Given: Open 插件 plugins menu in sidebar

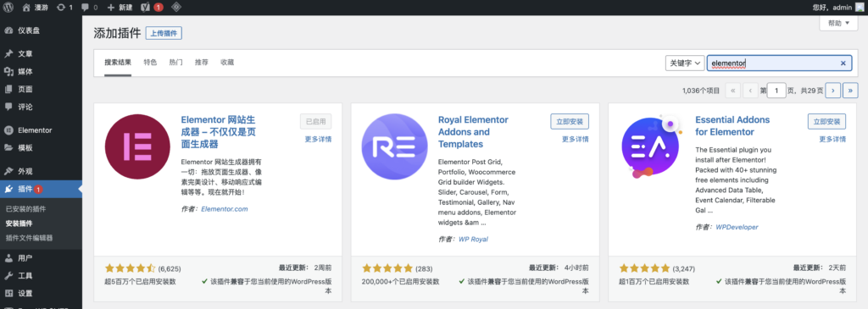Looking at the screenshot, I should point(41,189).
